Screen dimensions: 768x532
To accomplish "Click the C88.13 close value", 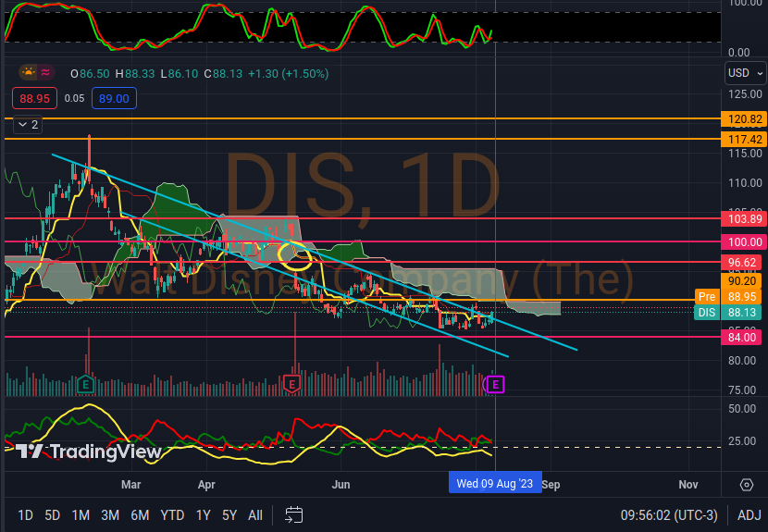I will (223, 74).
